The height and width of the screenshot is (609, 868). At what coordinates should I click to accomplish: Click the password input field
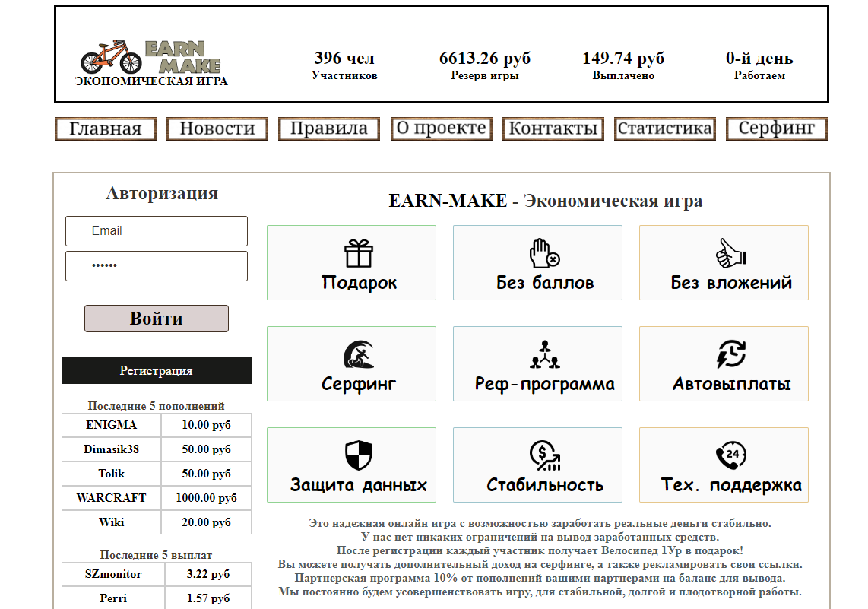(x=157, y=266)
